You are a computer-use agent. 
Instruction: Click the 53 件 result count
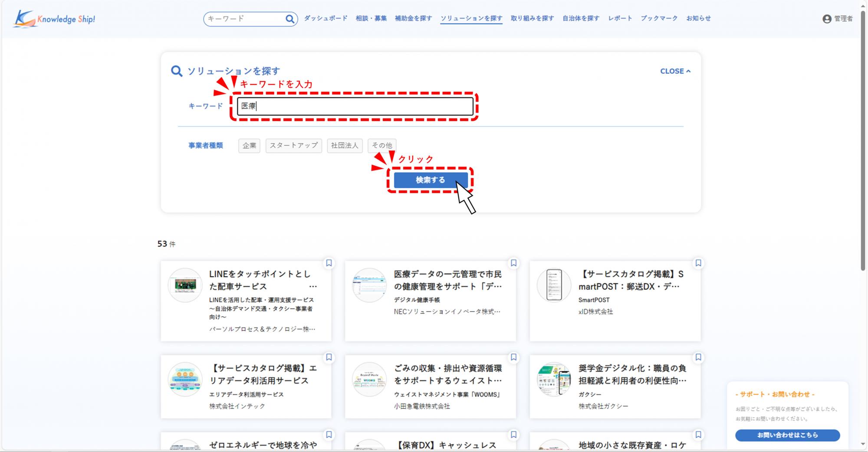click(x=166, y=244)
